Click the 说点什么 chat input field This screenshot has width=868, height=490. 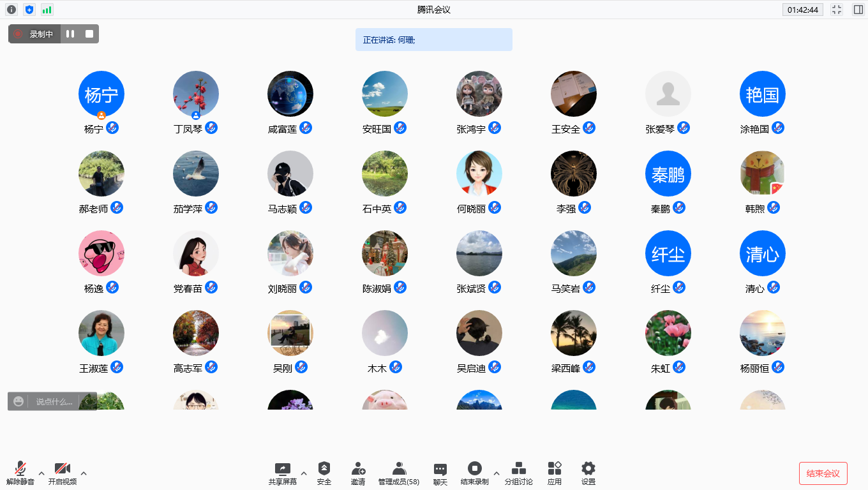[54, 401]
